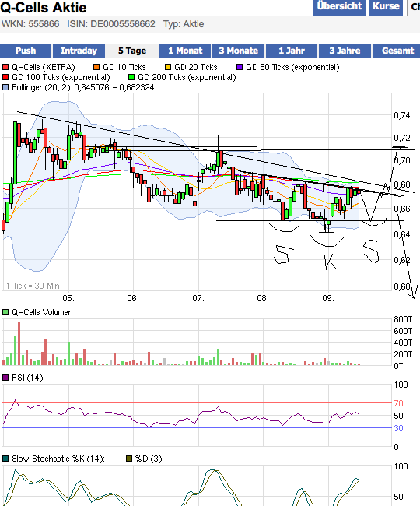420x506 pixels.
Task: Select the Push chart view
Action: point(26,51)
